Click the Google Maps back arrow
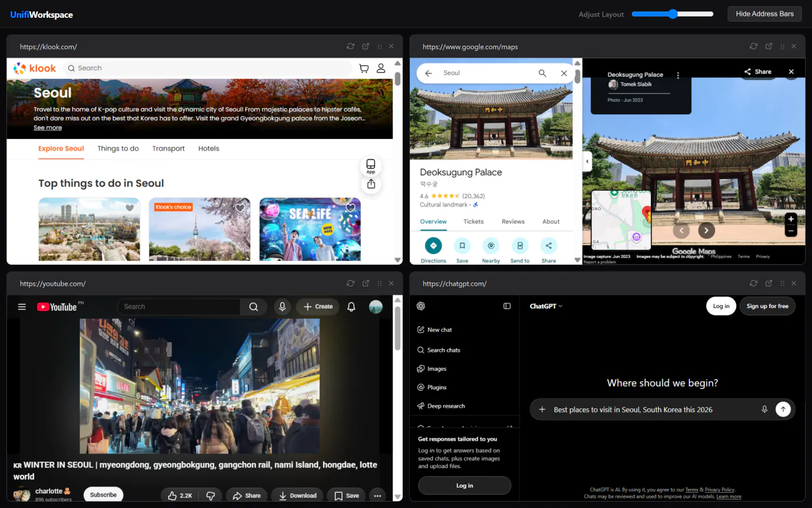The width and height of the screenshot is (812, 508). [x=428, y=73]
